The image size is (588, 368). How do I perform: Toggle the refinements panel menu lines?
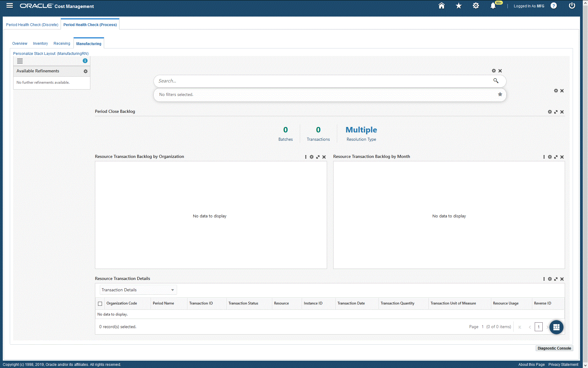point(20,61)
